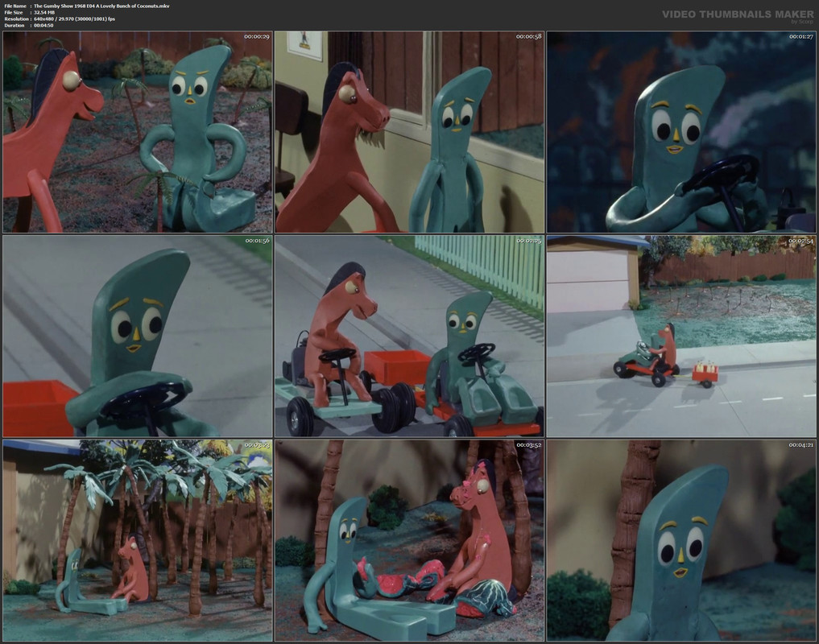Select the thumbnail stamped 00:01:27

[681, 132]
